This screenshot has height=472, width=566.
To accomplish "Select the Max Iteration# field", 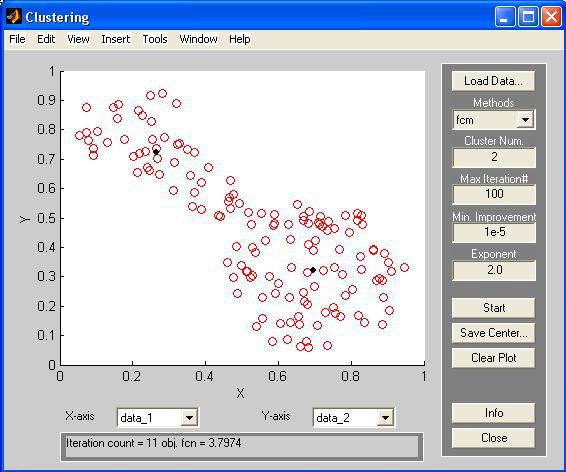I will 494,194.
